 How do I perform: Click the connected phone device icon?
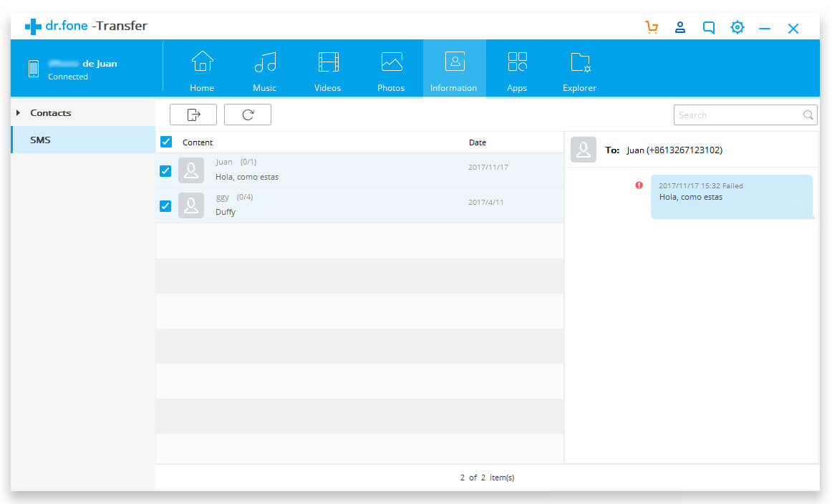[x=34, y=69]
